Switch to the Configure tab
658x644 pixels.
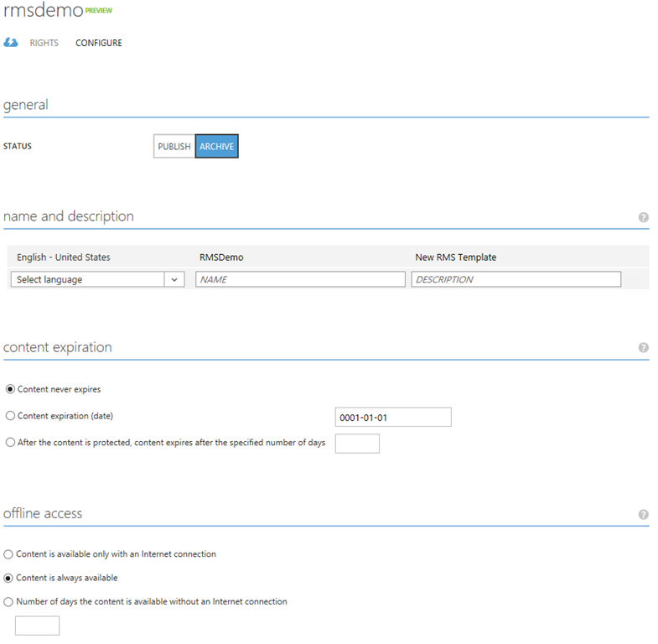coord(98,43)
